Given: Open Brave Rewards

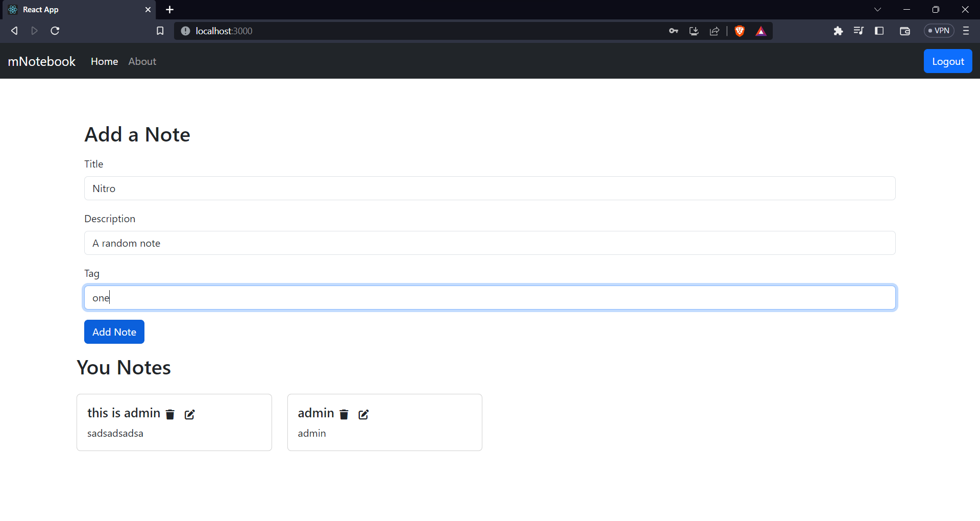Looking at the screenshot, I should pos(761,31).
